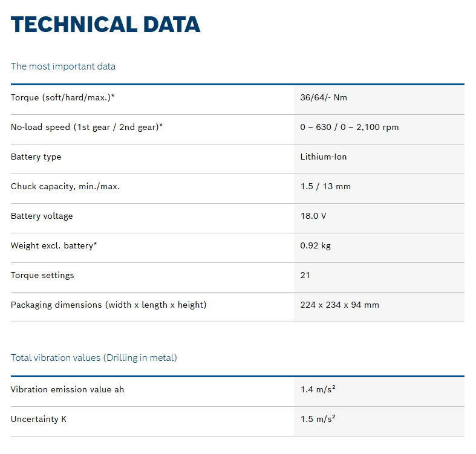Click the Uncertainty K label
Image resolution: width=476 pixels, height=454 pixels.
[39, 419]
